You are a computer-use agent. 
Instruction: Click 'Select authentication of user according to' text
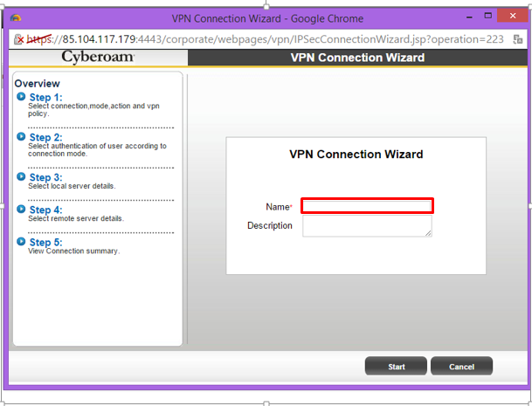pyautogui.click(x=97, y=146)
